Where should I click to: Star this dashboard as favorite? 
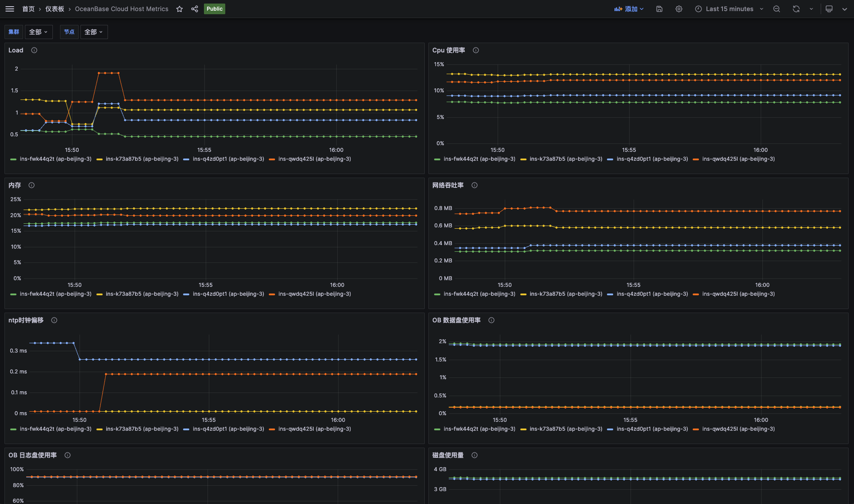[180, 9]
